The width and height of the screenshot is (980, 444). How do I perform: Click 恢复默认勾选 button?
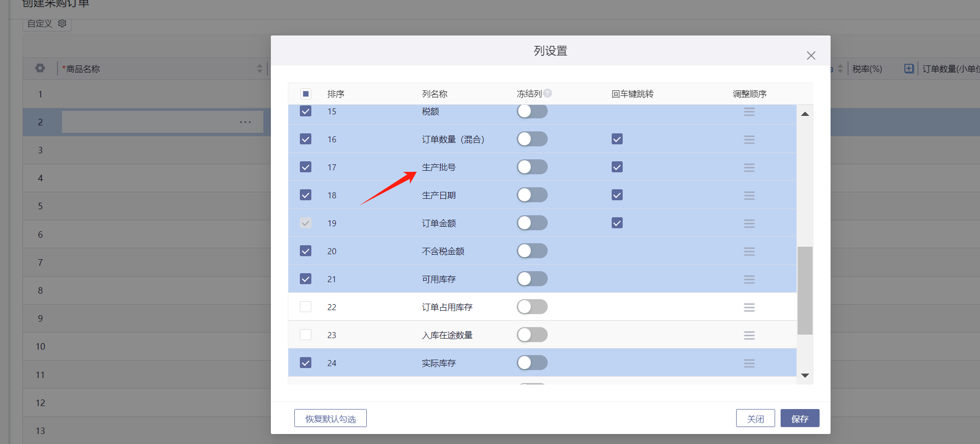[x=330, y=419]
